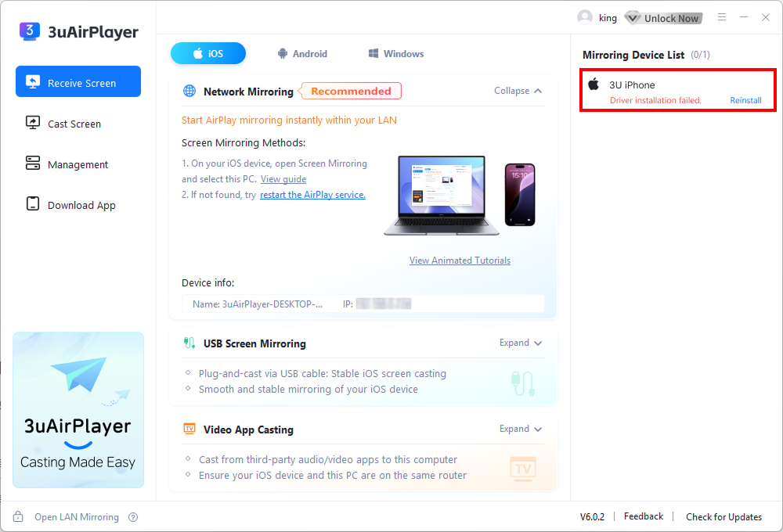
Task: Click the 3uAirPlayer logo icon
Action: [30, 31]
